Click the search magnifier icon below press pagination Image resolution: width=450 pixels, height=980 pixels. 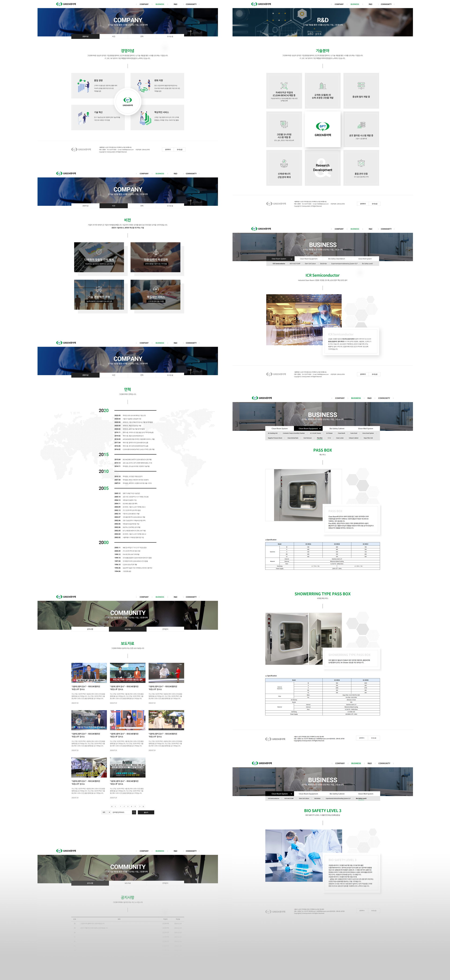pyautogui.click(x=134, y=812)
